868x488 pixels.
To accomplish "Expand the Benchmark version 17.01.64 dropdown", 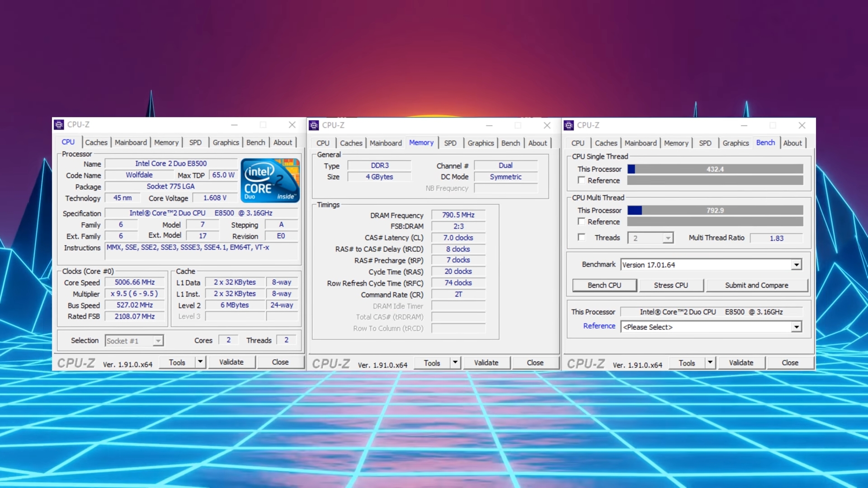I will click(796, 265).
